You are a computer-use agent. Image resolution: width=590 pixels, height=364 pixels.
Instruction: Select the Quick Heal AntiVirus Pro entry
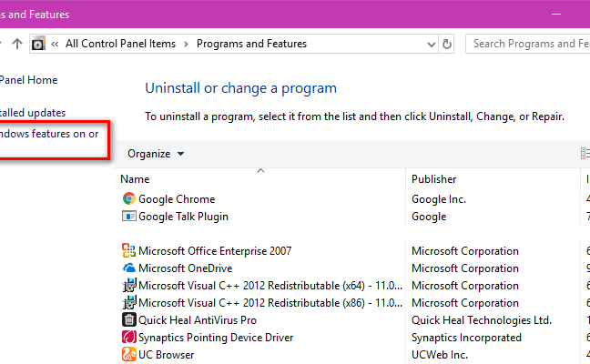coord(198,320)
